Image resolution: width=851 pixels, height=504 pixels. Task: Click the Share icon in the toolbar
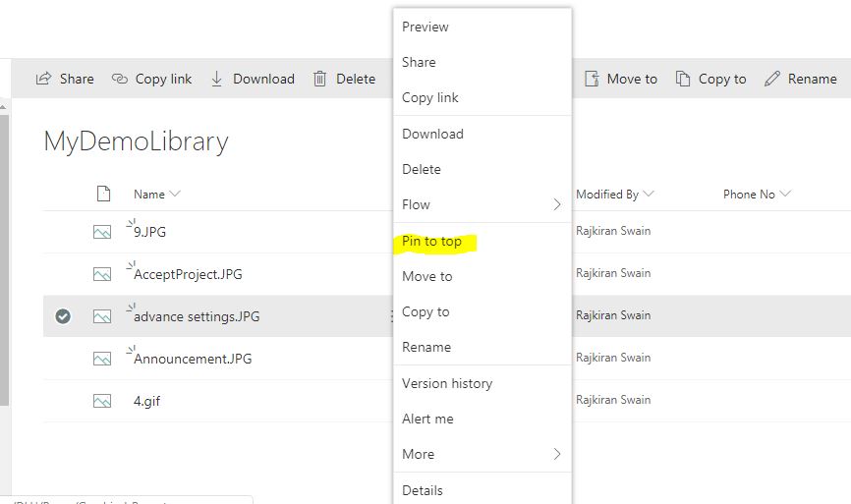coord(43,79)
